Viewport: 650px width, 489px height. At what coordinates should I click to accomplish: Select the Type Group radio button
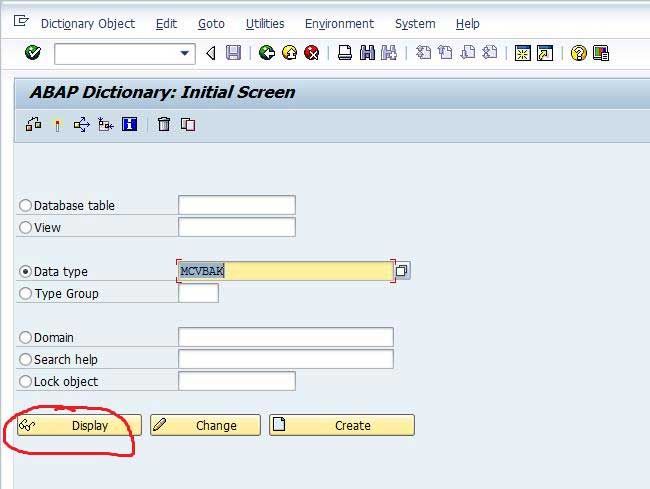pos(25,293)
